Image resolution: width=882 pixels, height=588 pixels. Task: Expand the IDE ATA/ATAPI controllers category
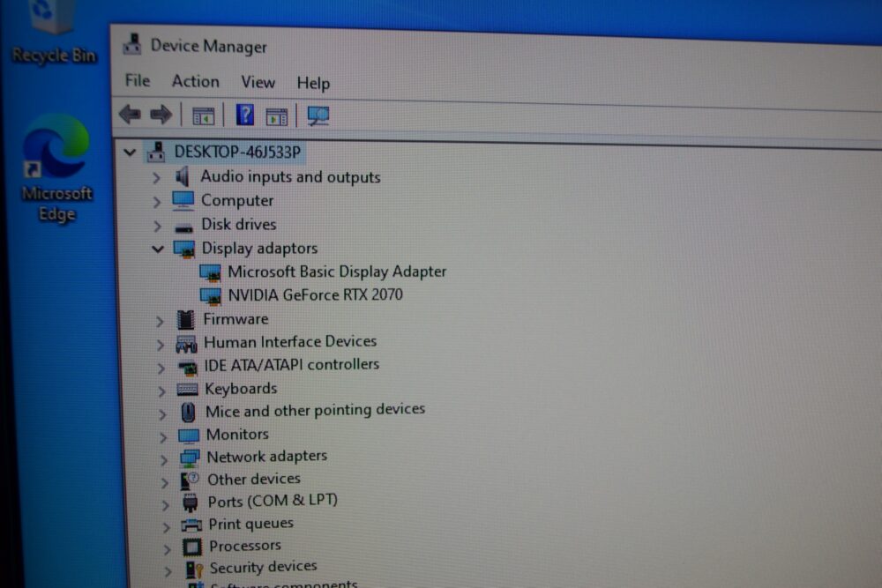tap(161, 368)
